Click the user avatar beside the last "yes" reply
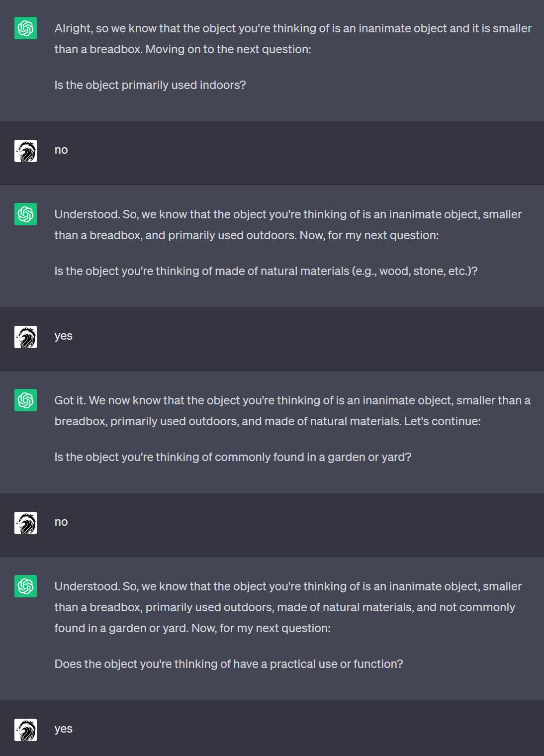The height and width of the screenshot is (756, 544). (x=25, y=730)
